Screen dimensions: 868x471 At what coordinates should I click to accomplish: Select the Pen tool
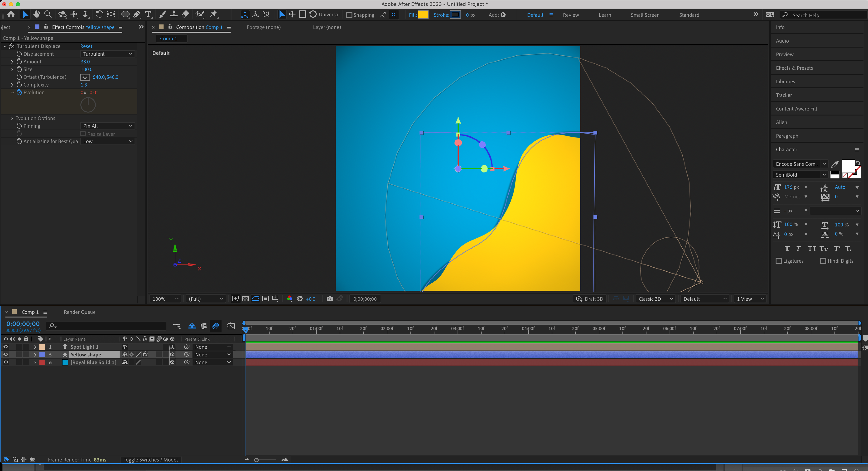pos(137,14)
